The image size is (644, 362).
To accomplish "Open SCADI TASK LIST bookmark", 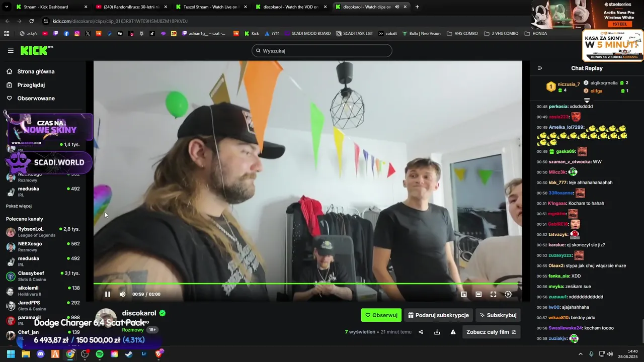I will tap(354, 34).
